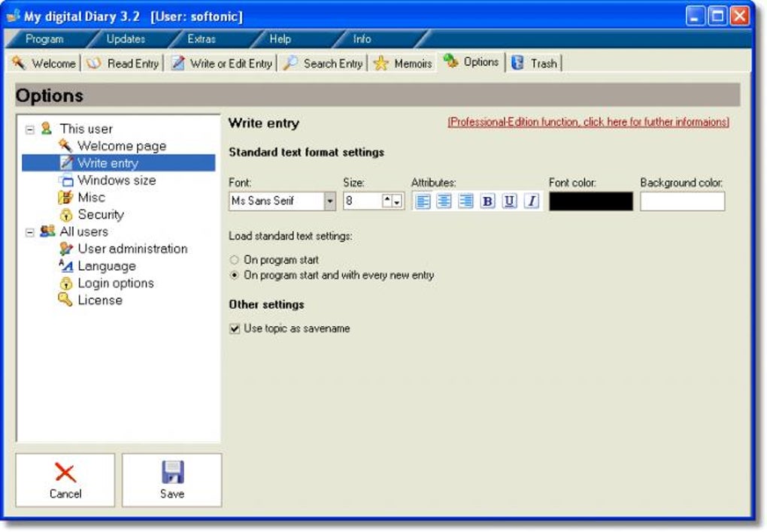Increase font size with up stepper arrow
This screenshot has width=767, height=532.
[x=387, y=201]
